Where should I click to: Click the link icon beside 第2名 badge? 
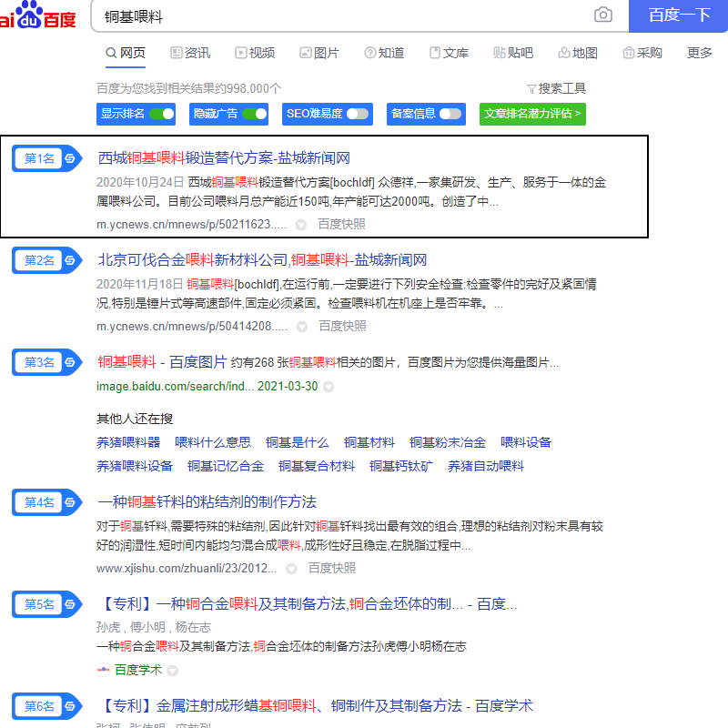click(70, 260)
